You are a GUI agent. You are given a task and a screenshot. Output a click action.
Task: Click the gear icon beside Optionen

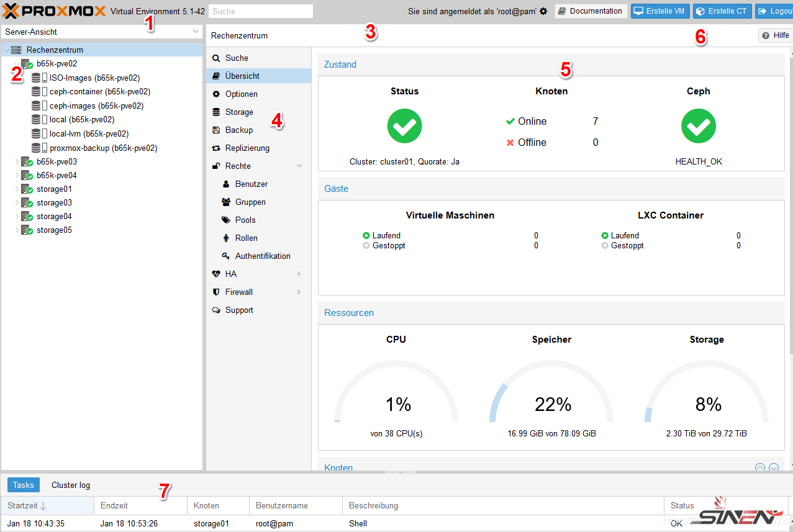click(216, 94)
